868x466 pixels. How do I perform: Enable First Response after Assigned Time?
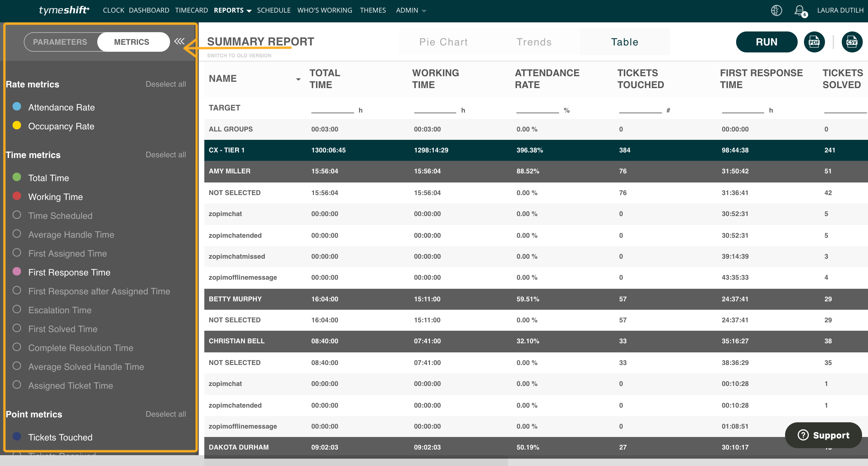[x=91, y=291]
